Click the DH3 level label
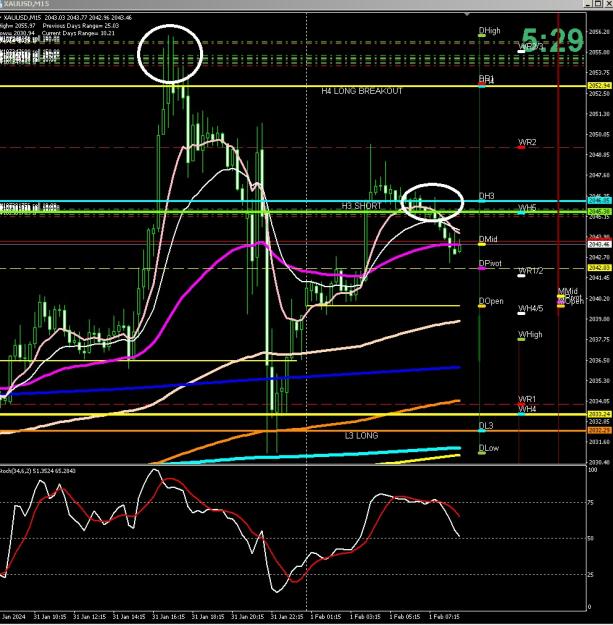 (x=486, y=196)
